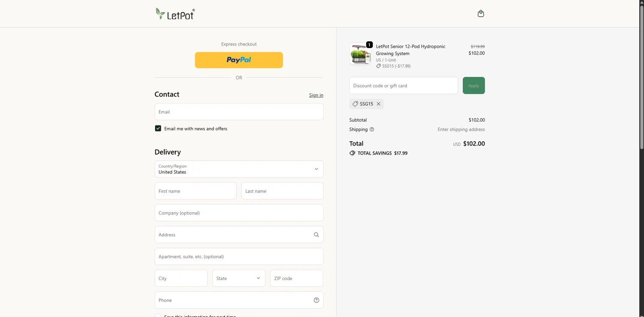This screenshot has height=317, width=644.
Task: Click the Sign in link
Action: 316,95
